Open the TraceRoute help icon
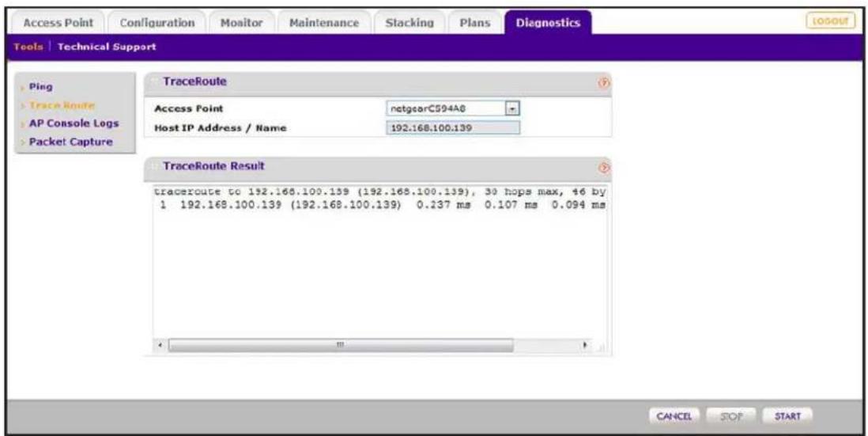This screenshot has height=436, width=868. pyautogui.click(x=603, y=82)
